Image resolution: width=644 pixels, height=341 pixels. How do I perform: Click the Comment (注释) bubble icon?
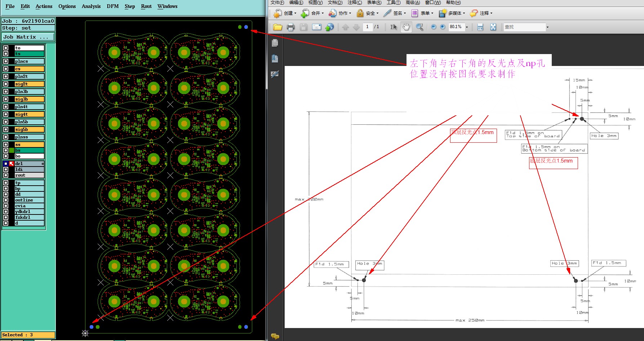click(474, 13)
